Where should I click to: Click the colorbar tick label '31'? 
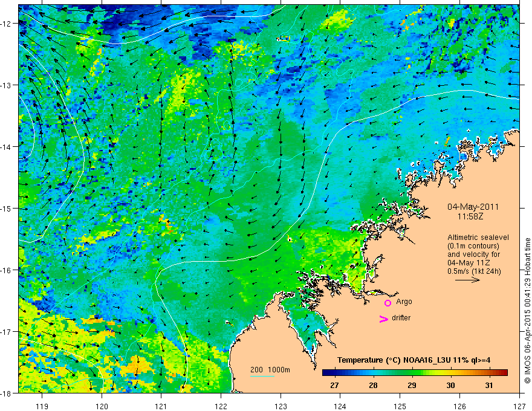[x=489, y=385]
